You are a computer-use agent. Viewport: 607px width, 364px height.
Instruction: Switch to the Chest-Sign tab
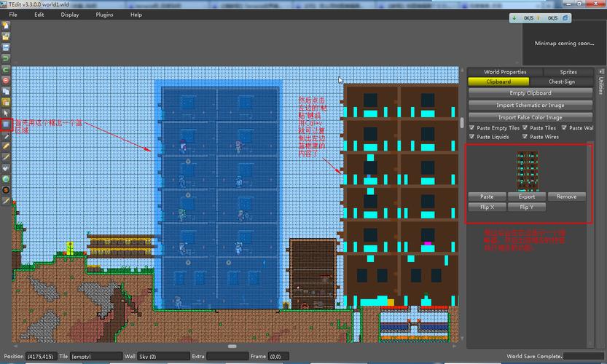click(x=561, y=82)
